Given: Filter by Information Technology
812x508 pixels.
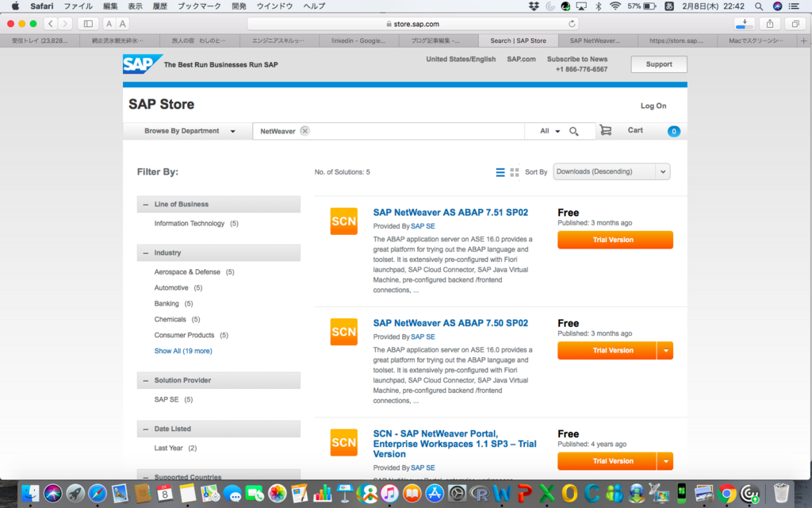Looking at the screenshot, I should [x=190, y=223].
